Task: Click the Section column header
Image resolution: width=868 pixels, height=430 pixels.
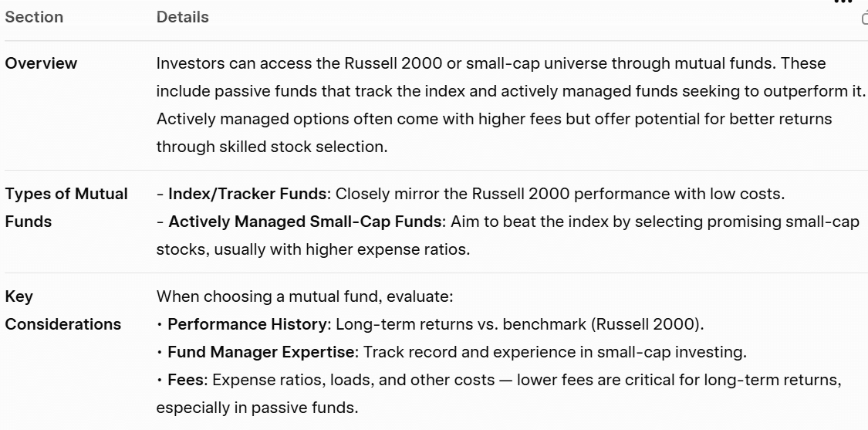Action: (x=34, y=17)
